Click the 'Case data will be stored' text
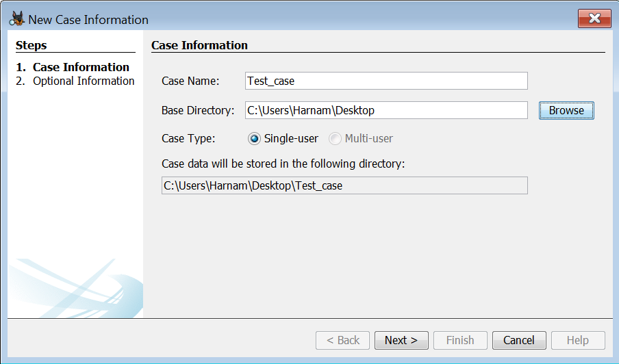 click(x=283, y=164)
